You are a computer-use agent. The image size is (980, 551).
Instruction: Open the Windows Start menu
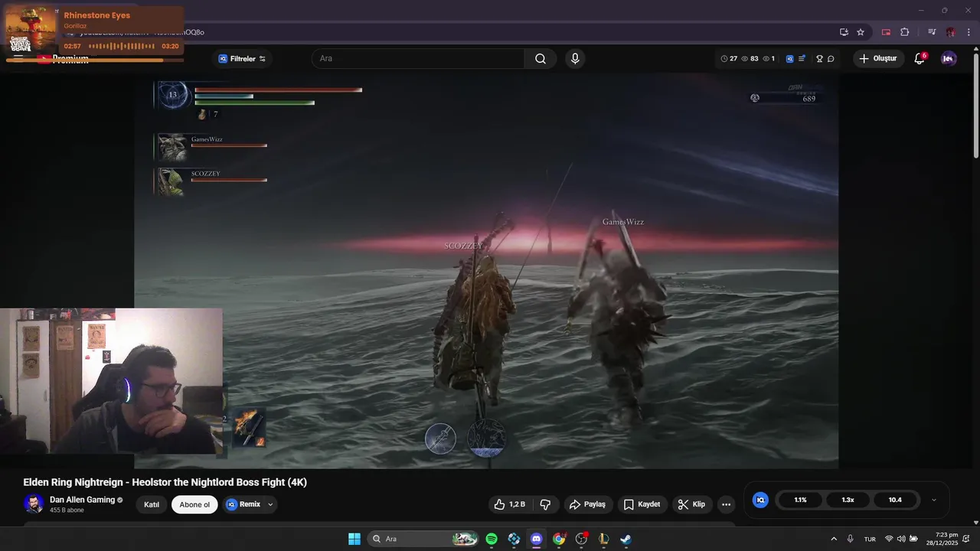tap(354, 539)
